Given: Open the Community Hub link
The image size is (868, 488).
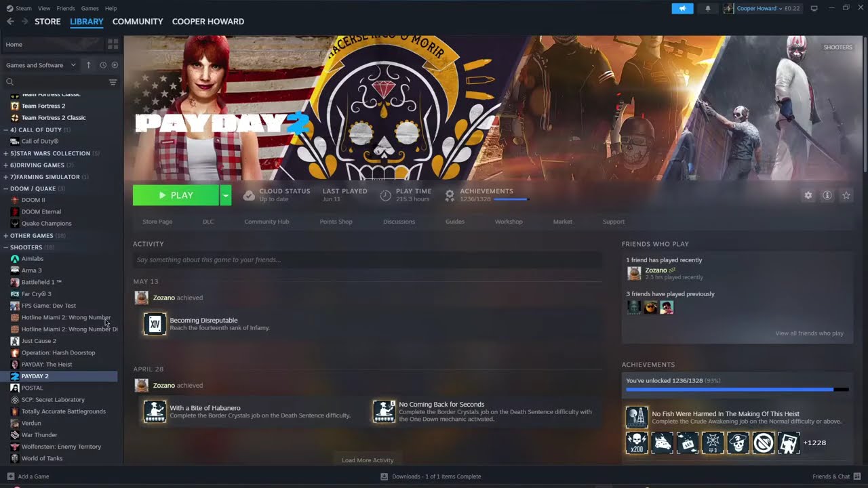Looking at the screenshot, I should point(267,222).
